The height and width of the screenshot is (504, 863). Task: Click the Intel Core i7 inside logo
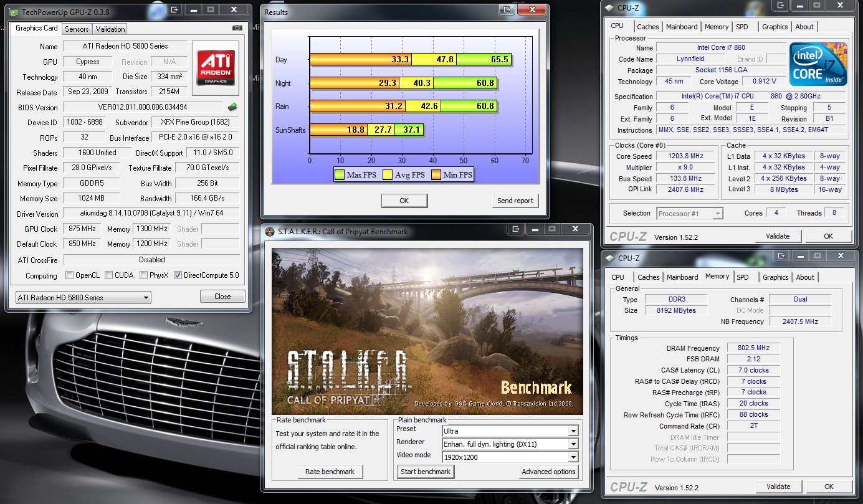pyautogui.click(x=818, y=64)
